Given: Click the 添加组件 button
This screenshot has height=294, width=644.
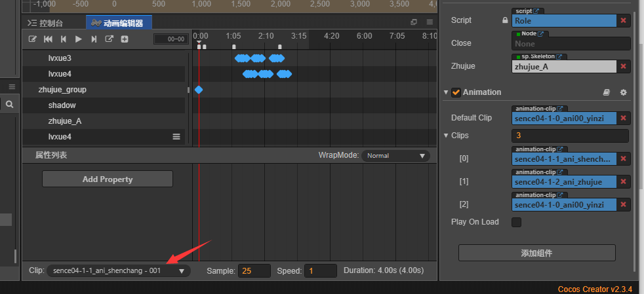Looking at the screenshot, I should click(x=536, y=253).
